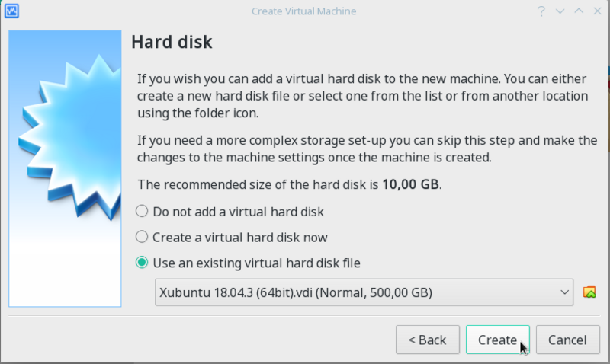610x364 pixels.
Task: Select "Use an existing virtual hard disk file"
Action: pyautogui.click(x=142, y=263)
